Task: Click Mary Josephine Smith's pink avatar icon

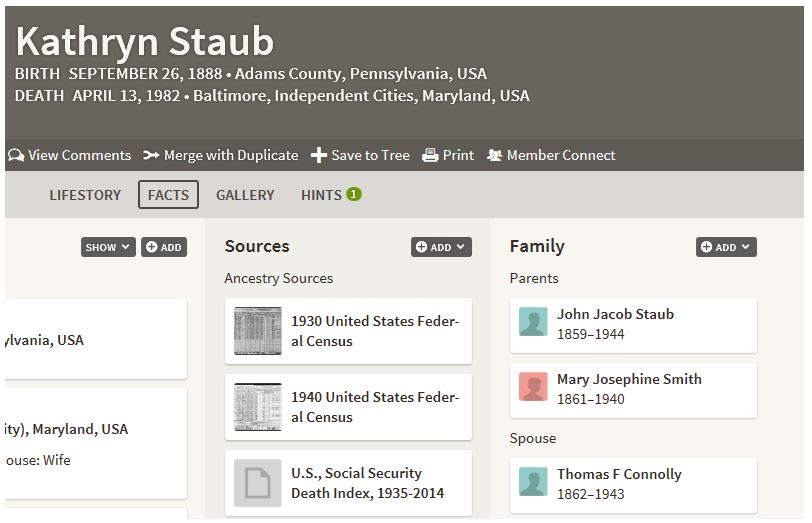Action: 533,387
